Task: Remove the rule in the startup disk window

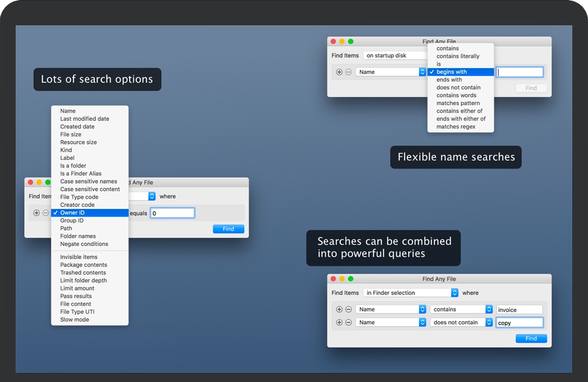Action: click(x=348, y=72)
